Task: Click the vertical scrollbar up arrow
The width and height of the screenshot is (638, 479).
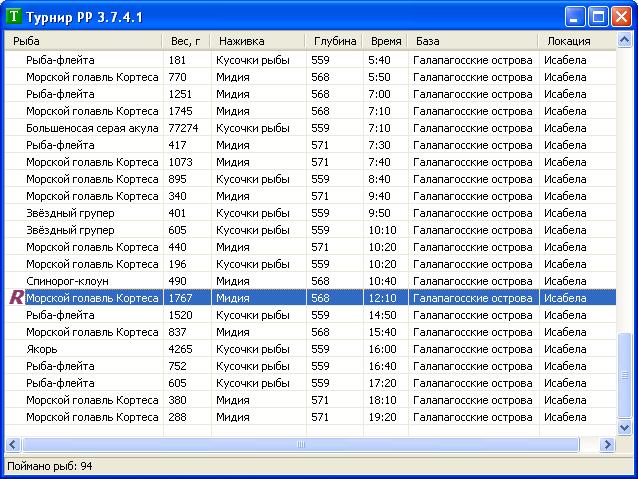Action: click(624, 40)
